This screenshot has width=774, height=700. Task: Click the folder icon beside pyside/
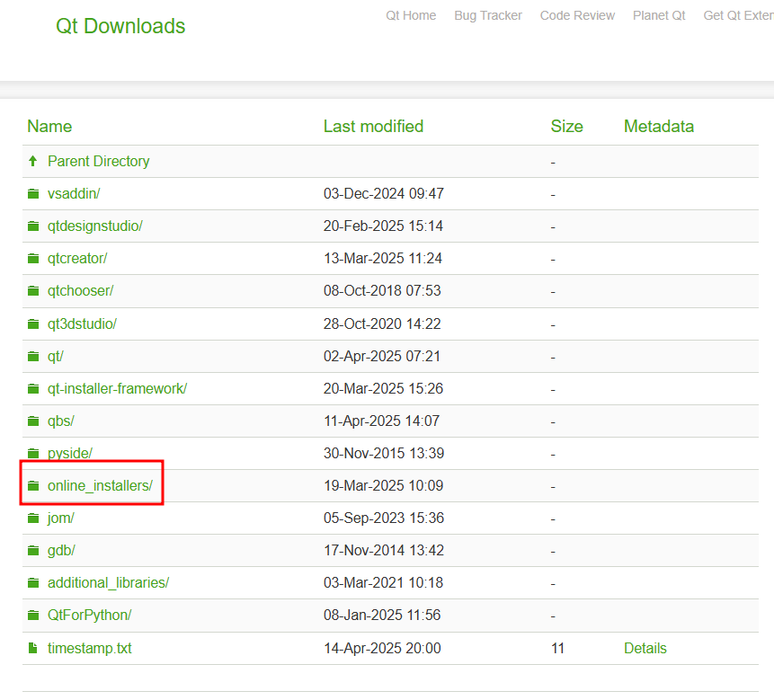[33, 454]
